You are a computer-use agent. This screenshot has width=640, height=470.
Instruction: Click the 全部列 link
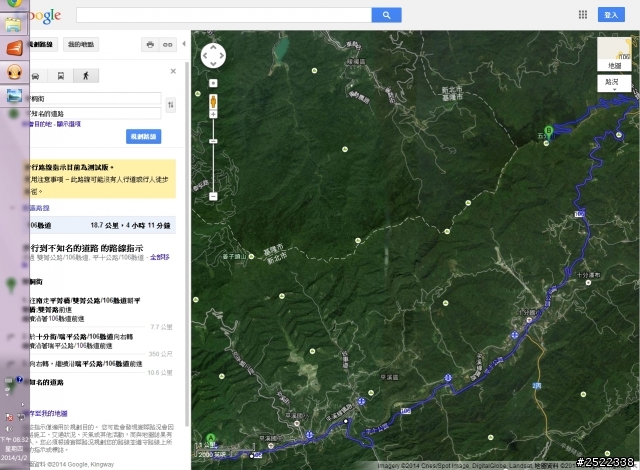(x=160, y=257)
